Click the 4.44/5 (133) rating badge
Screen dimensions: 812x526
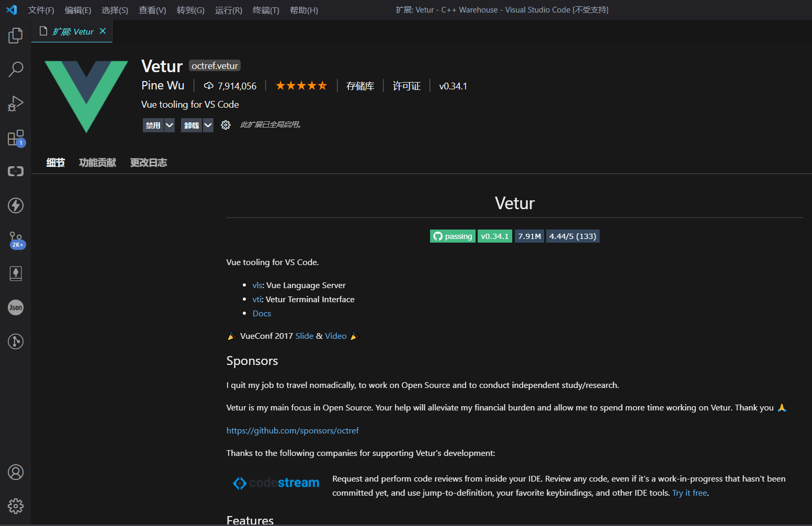pos(573,236)
